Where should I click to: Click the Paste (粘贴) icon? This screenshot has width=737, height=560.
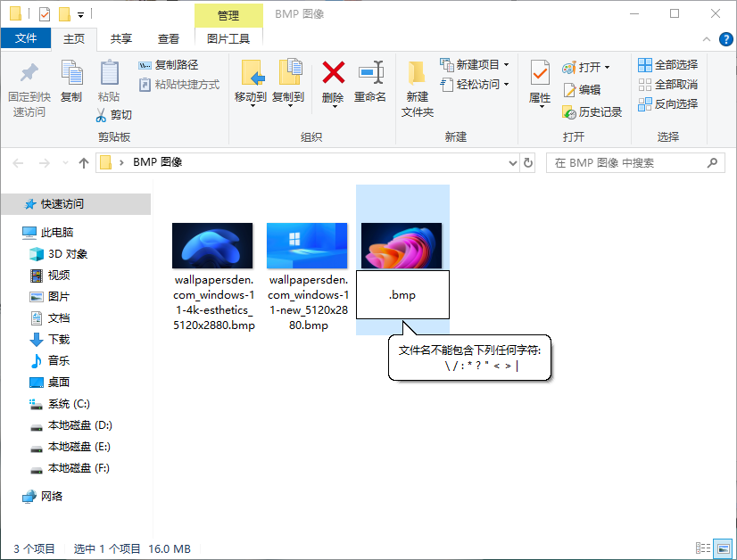click(109, 79)
